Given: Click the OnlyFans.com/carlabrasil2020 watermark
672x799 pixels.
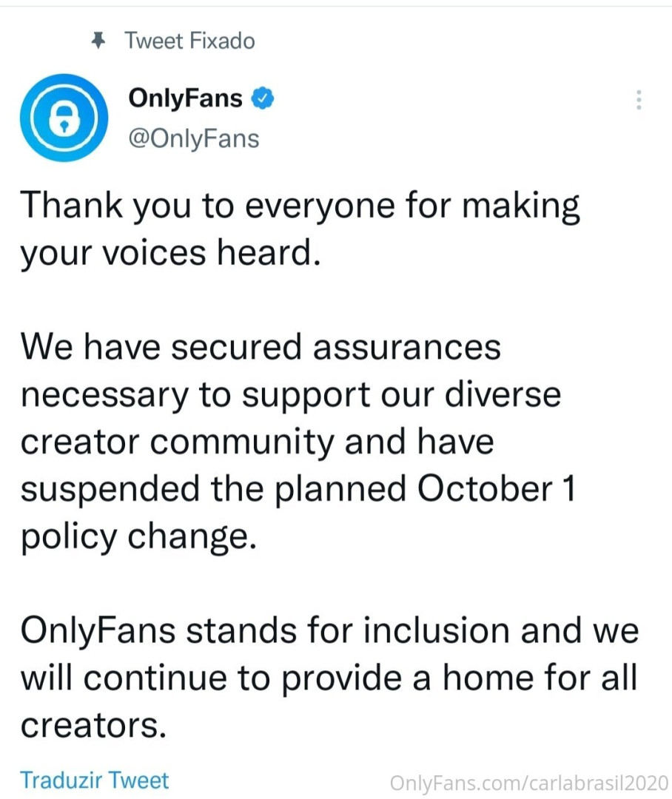Looking at the screenshot, I should (528, 781).
